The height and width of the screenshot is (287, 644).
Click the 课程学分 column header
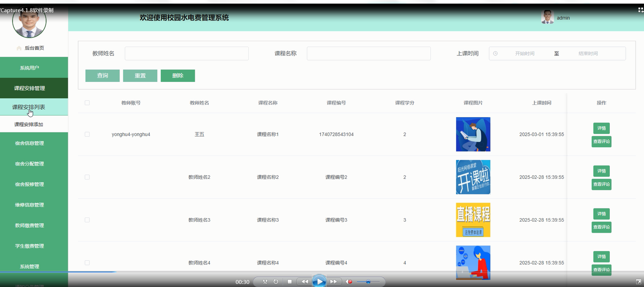point(405,103)
